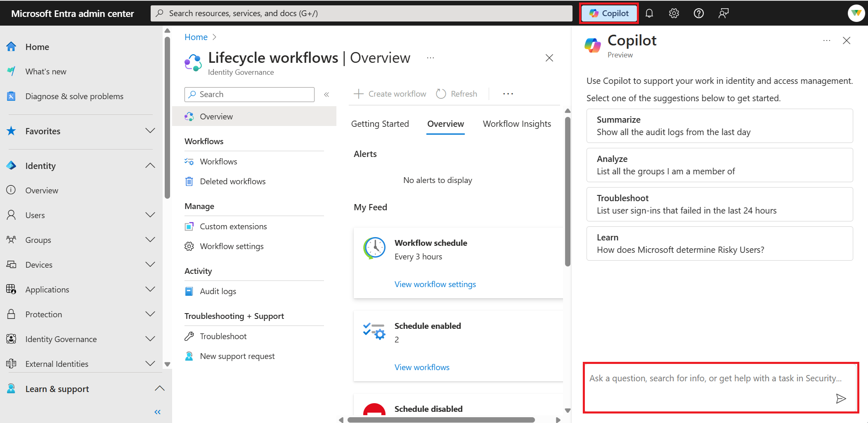Click the global search resources field
The width and height of the screenshot is (868, 423).
[x=362, y=13]
